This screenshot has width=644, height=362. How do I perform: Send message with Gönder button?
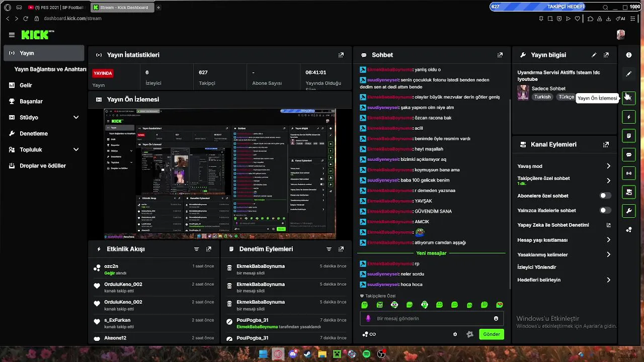492,334
